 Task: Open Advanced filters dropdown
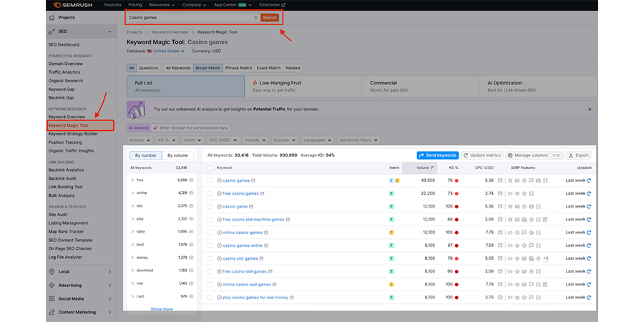pos(358,140)
